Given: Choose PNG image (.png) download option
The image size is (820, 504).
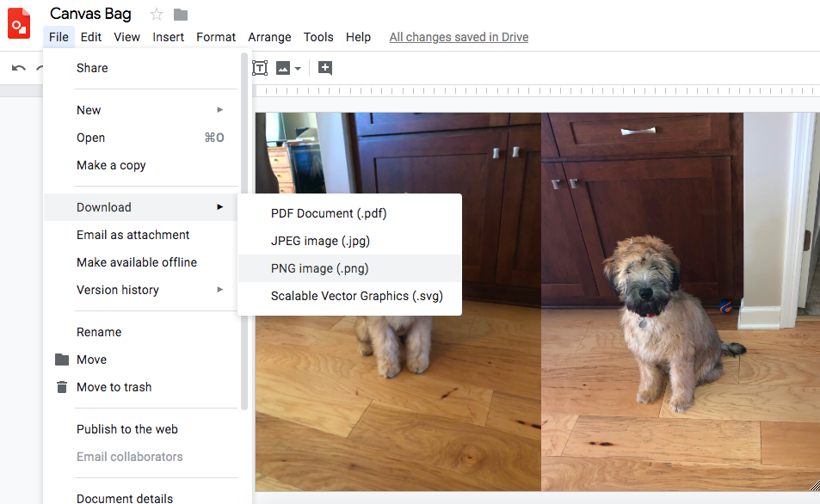Looking at the screenshot, I should tap(319, 268).
